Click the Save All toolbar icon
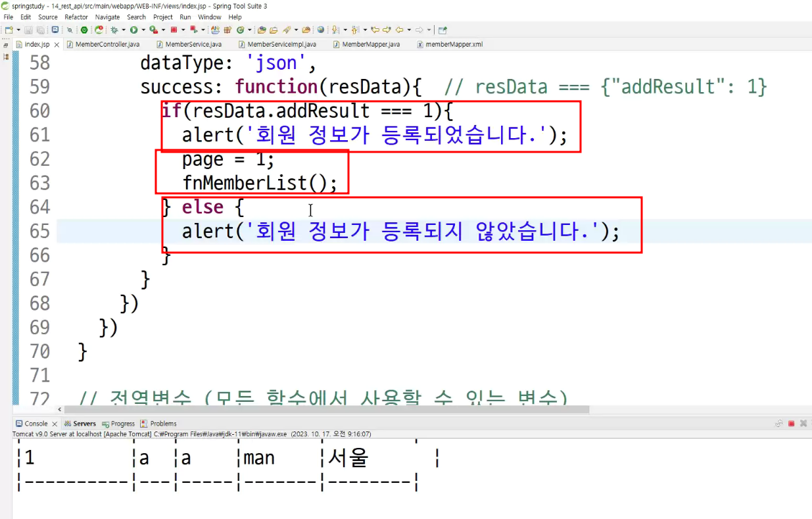Viewport: 812px width, 519px height. tap(40, 30)
